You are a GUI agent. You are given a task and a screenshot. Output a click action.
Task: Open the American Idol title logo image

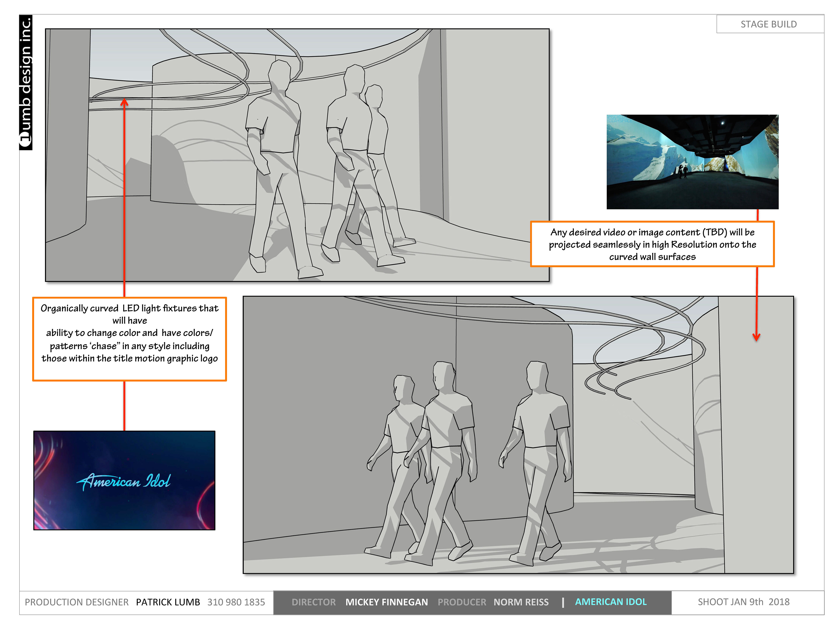click(x=124, y=480)
